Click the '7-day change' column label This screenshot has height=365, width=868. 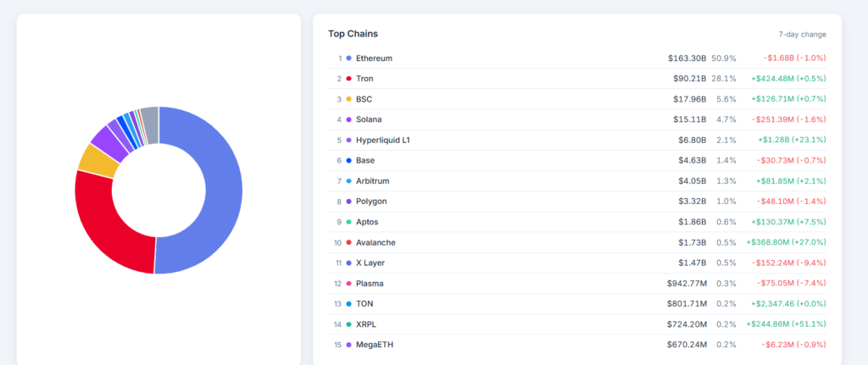pyautogui.click(x=802, y=34)
